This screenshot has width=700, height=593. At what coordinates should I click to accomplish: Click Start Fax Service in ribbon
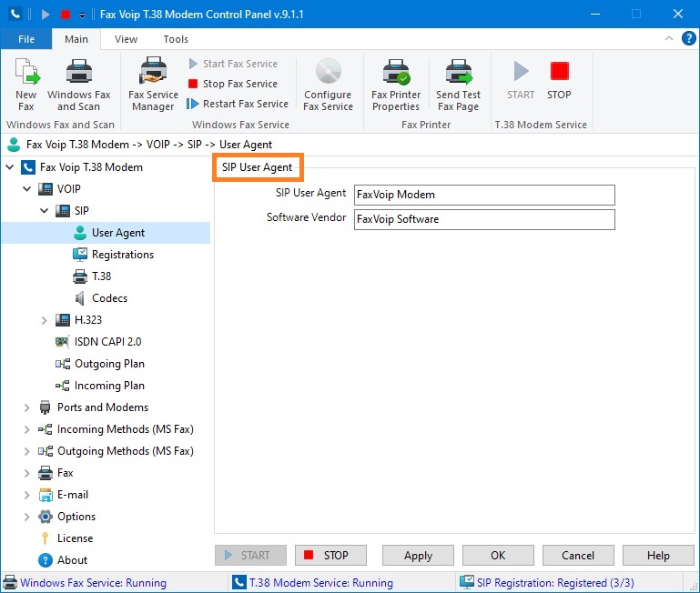point(233,64)
